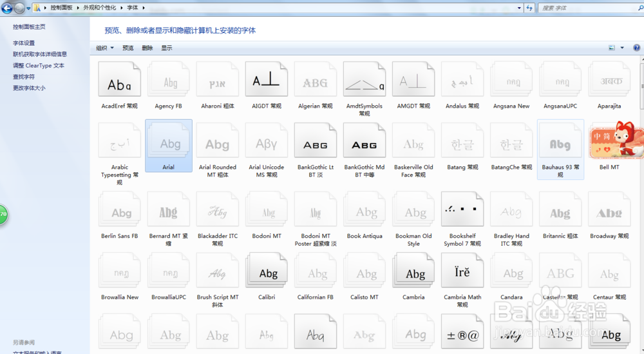The width and height of the screenshot is (644, 354).
Task: Select the Bodoni MT Poster font icon
Action: point(316,210)
